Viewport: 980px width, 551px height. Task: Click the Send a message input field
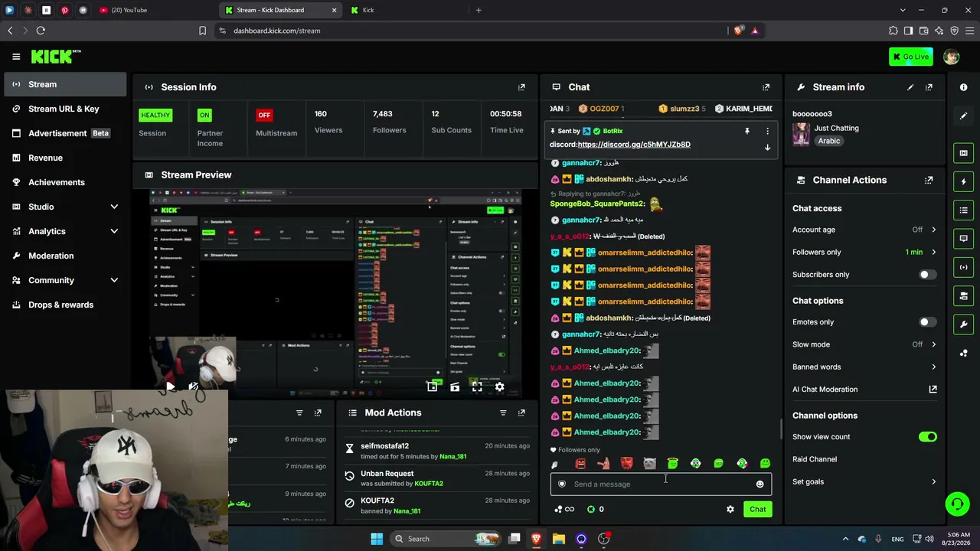(x=661, y=484)
